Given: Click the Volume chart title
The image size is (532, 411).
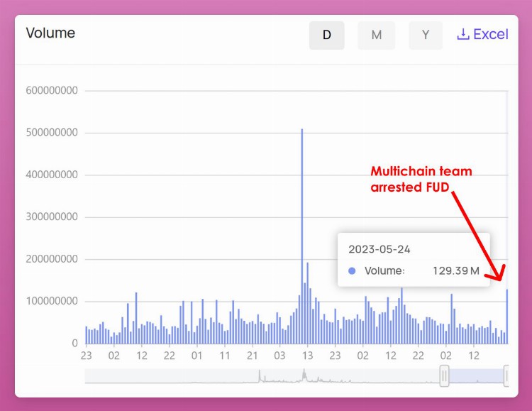Looking at the screenshot, I should [x=50, y=33].
